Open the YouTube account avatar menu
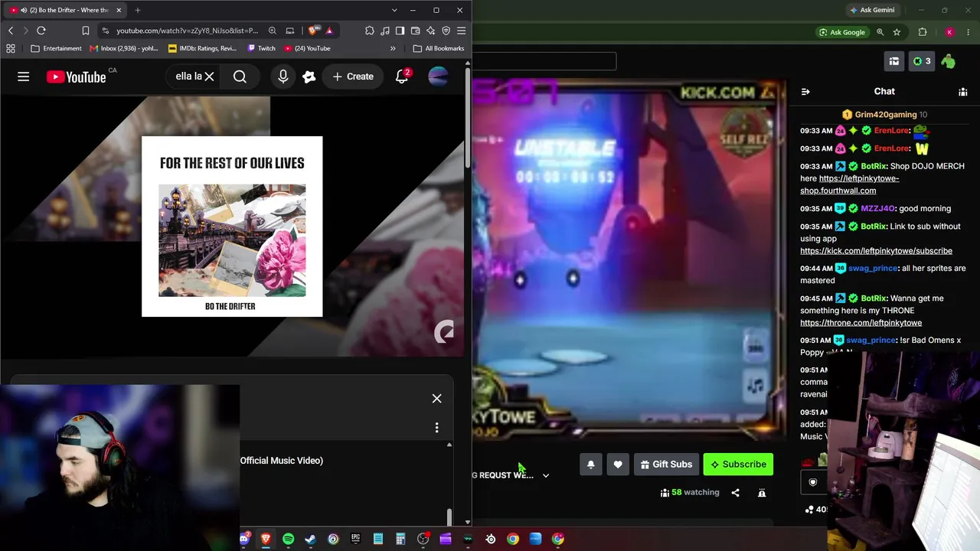 (x=438, y=77)
